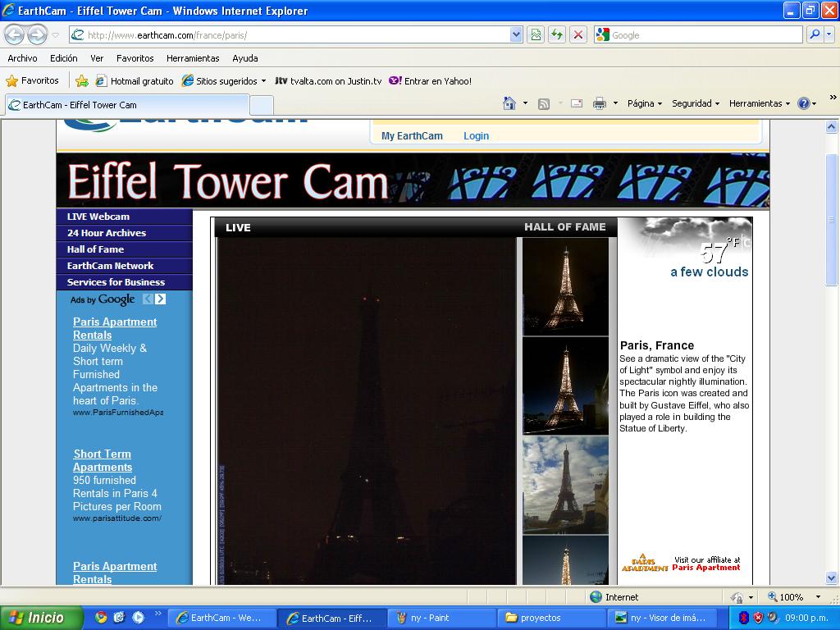Open the LIVE Webcam sidebar item
This screenshot has width=840, height=630.
125,217
